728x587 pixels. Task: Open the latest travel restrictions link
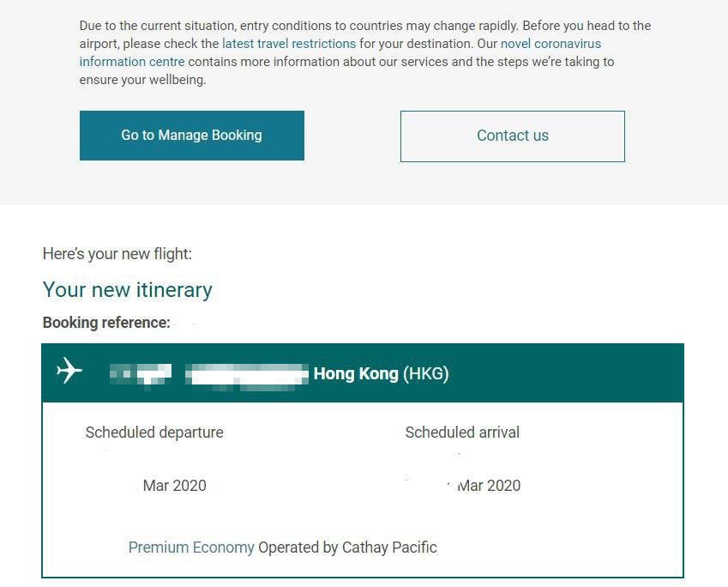[x=288, y=43]
